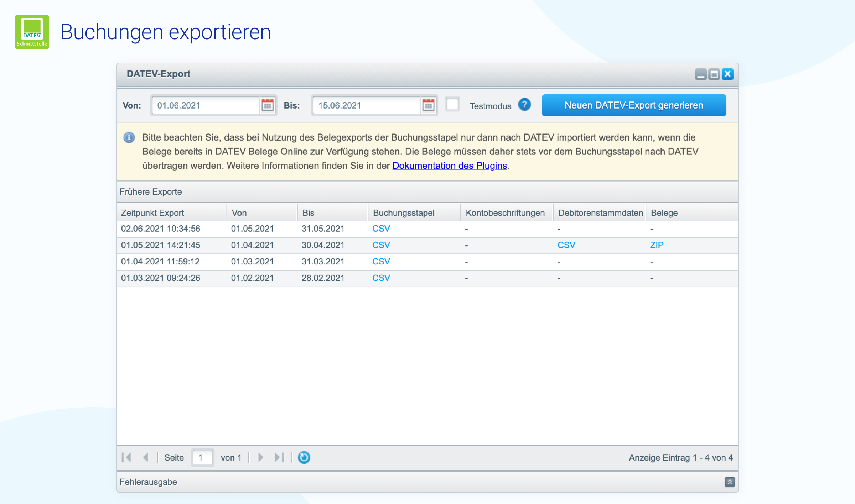Expand the Fehlerausgabe panel
The height and width of the screenshot is (504, 855).
730,482
